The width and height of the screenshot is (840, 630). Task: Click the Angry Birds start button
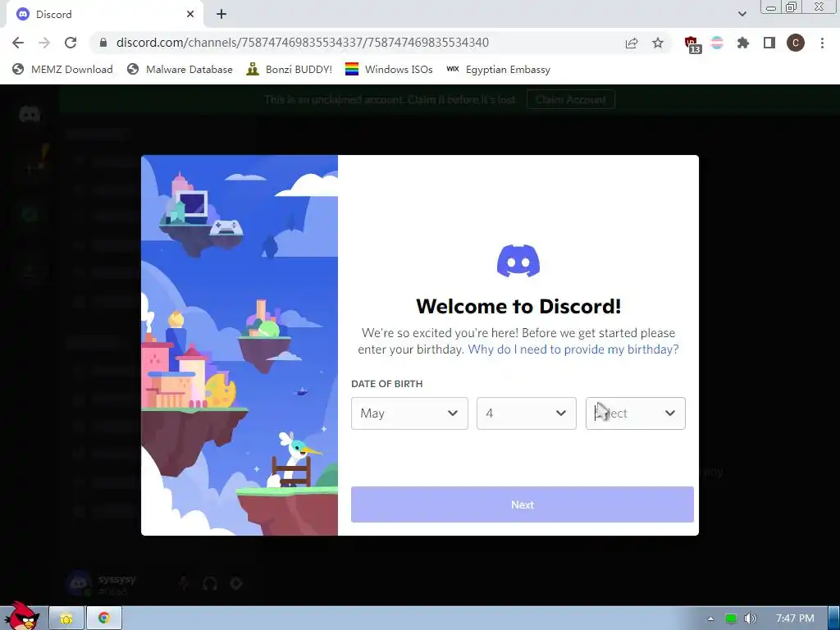tap(21, 616)
